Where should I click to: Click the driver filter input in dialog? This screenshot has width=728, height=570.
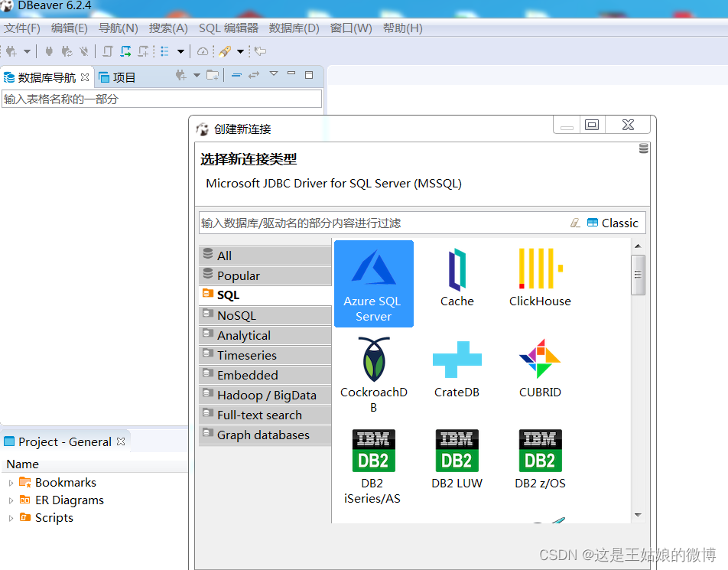click(x=383, y=223)
